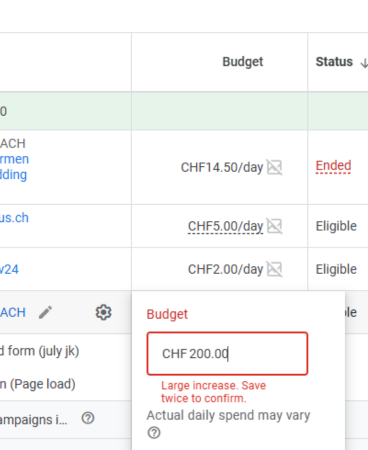Open the campaign link ending in rmen
The height and width of the screenshot is (450, 368).
click(x=14, y=159)
